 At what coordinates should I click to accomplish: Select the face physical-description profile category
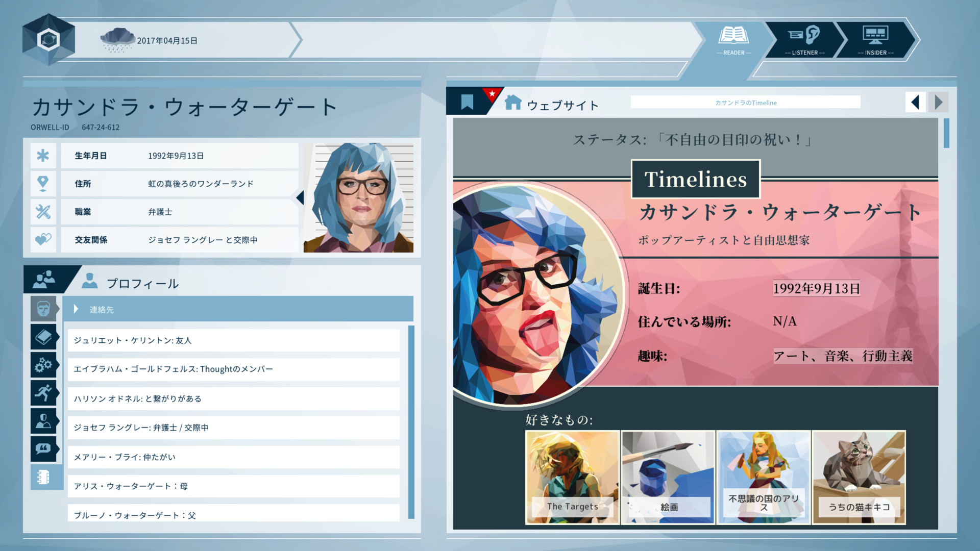tap(43, 309)
